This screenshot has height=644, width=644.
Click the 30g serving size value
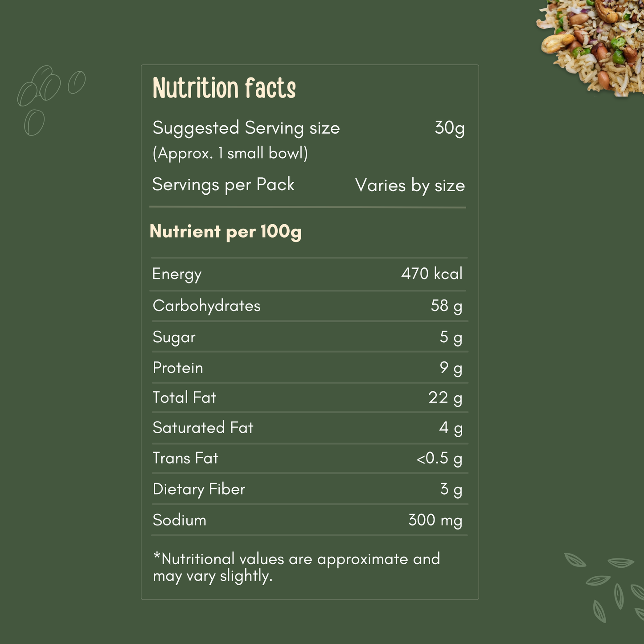tap(450, 128)
